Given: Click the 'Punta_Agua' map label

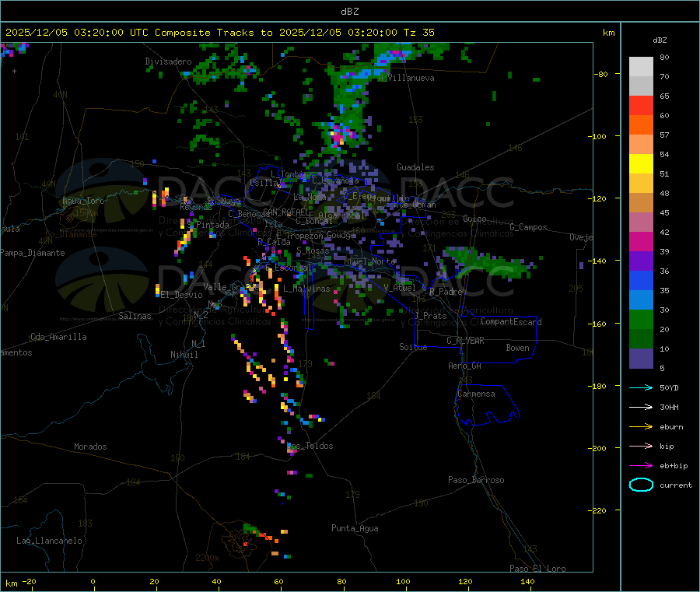Looking at the screenshot, I should [355, 528].
